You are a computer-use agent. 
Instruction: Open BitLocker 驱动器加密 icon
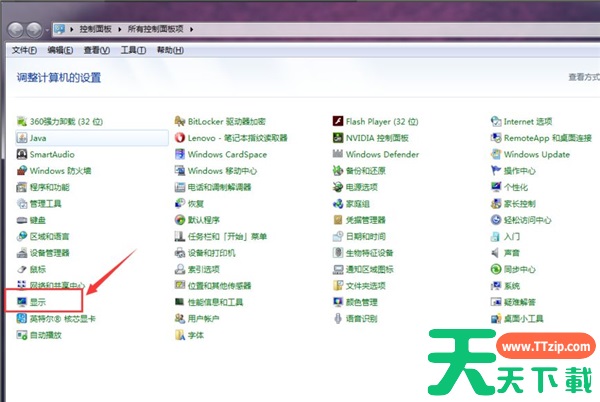226,121
